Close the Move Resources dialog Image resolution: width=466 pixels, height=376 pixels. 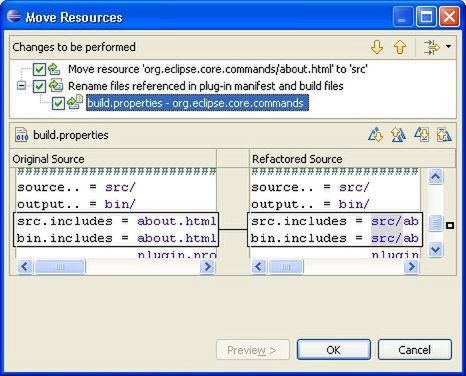449,17
